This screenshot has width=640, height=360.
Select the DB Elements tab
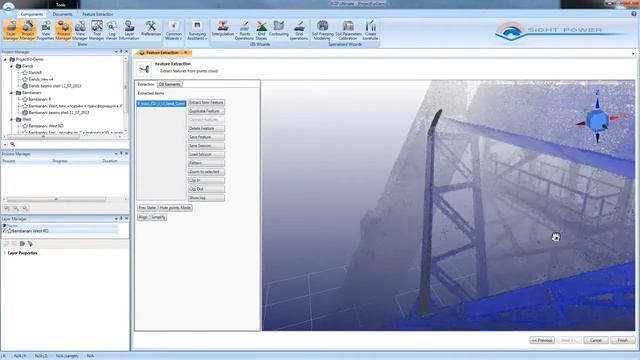click(x=169, y=84)
